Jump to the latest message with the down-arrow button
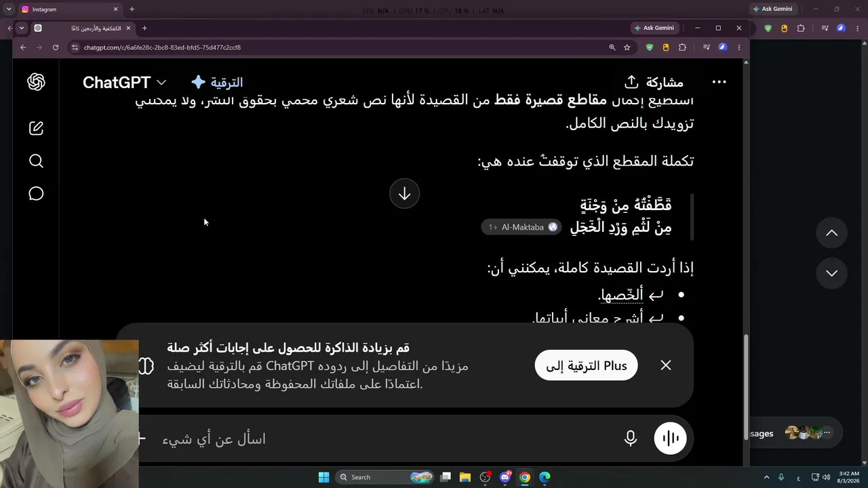 click(404, 194)
